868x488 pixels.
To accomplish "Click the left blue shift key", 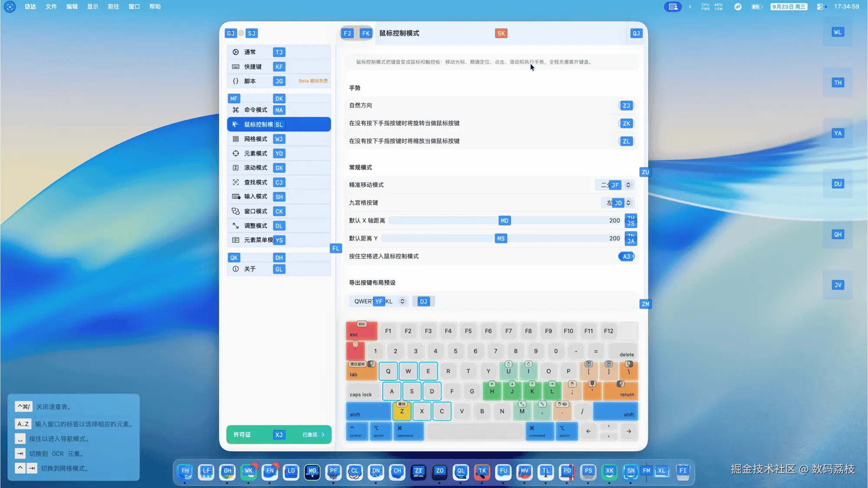I will coord(368,411).
